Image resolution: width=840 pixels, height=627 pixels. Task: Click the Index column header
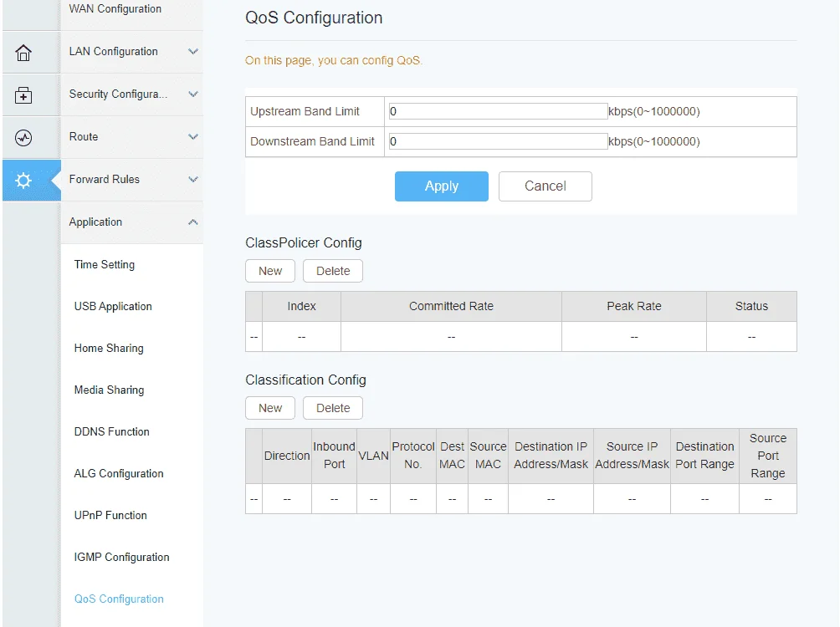tap(301, 306)
